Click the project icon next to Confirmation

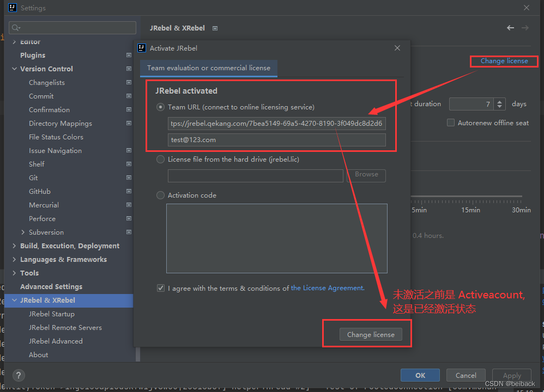click(x=129, y=109)
